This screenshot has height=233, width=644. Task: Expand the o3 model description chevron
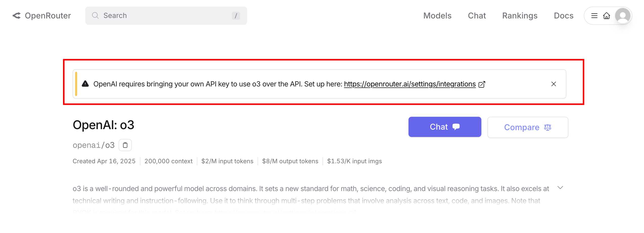tap(560, 188)
